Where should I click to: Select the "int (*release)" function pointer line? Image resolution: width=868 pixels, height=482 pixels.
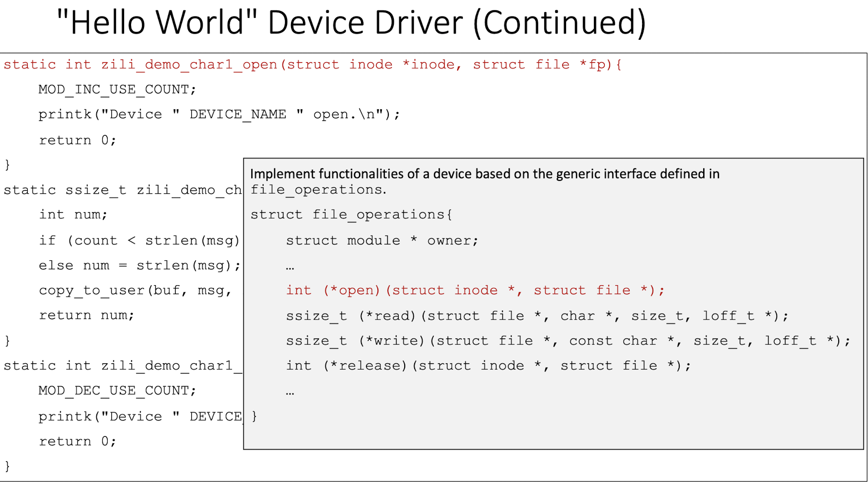pos(488,366)
